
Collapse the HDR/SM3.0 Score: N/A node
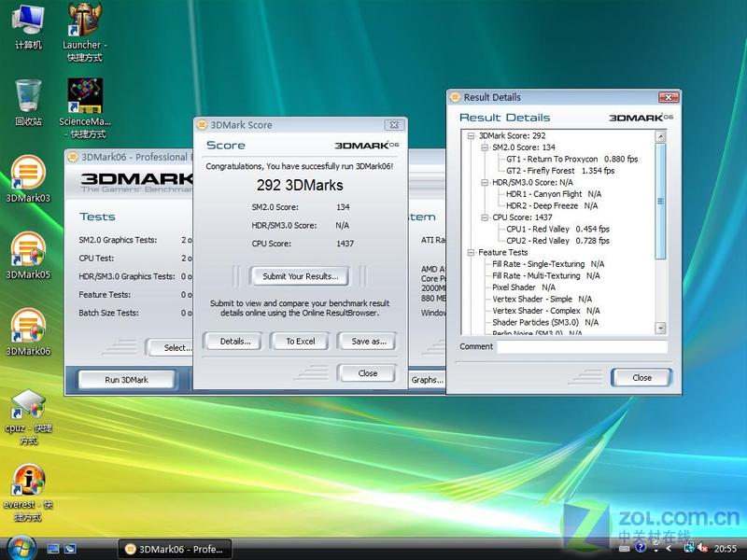(x=485, y=182)
